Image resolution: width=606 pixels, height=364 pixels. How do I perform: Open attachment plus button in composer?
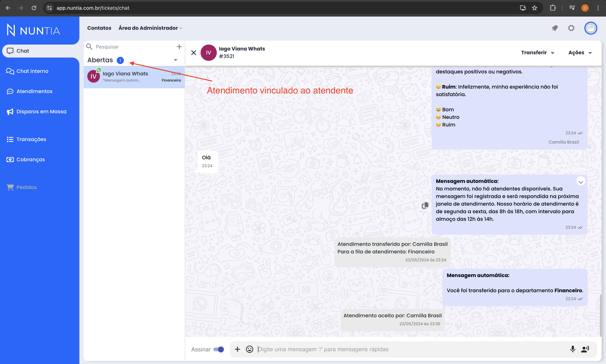pyautogui.click(x=237, y=349)
